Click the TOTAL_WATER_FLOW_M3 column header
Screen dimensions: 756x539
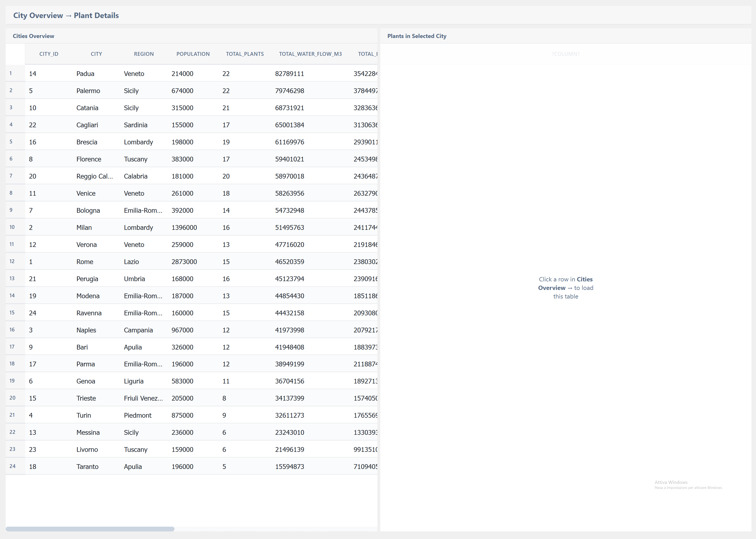tap(310, 54)
